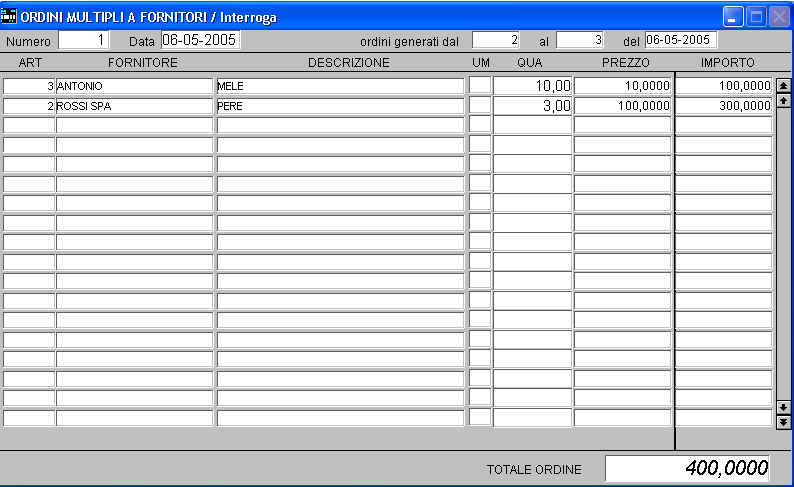Click the scroll up single arrow button
This screenshot has width=794, height=487.
point(783,100)
